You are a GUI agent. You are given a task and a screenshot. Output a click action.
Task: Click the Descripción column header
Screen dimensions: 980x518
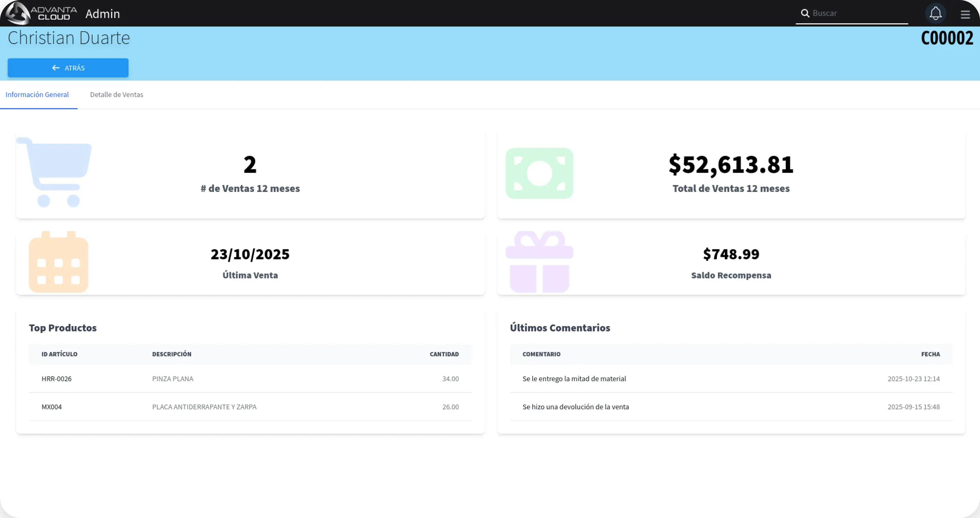172,354
